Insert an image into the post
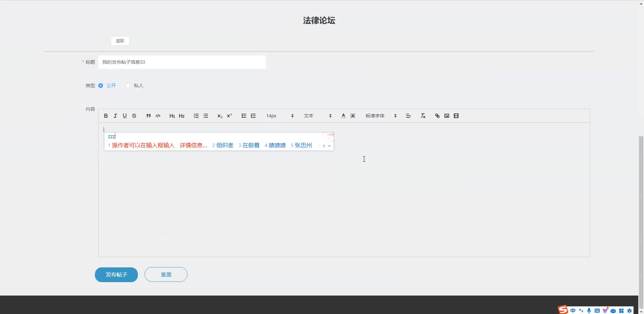Screen dimensions: 644x314 tap(447, 116)
